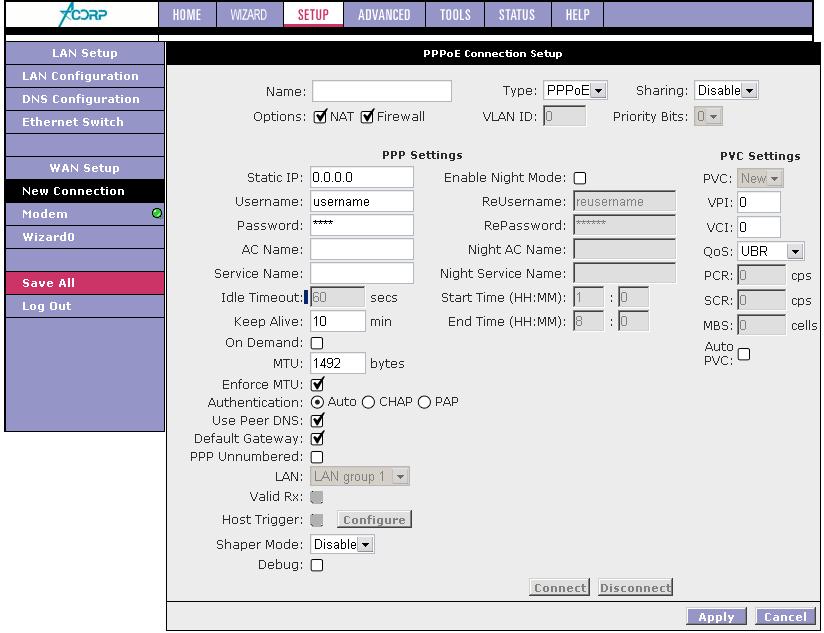The height and width of the screenshot is (633, 824).
Task: Go to the TOOLS tab
Action: coord(455,15)
